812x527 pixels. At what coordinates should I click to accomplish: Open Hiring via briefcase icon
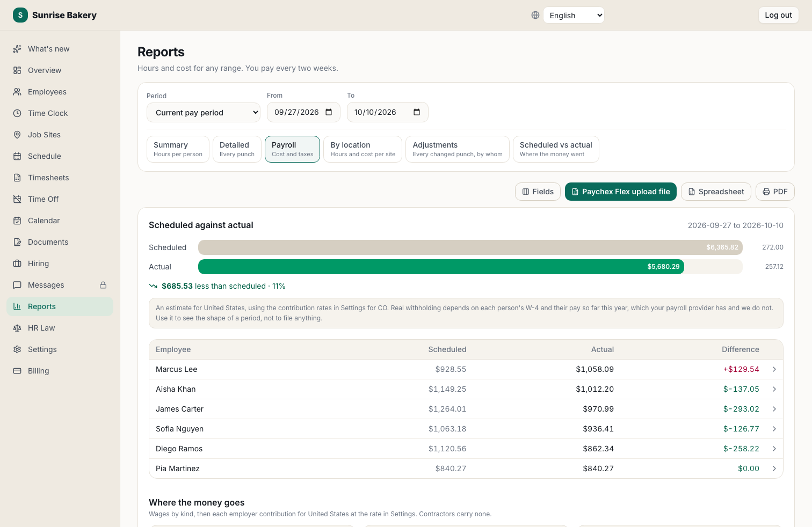[17, 263]
